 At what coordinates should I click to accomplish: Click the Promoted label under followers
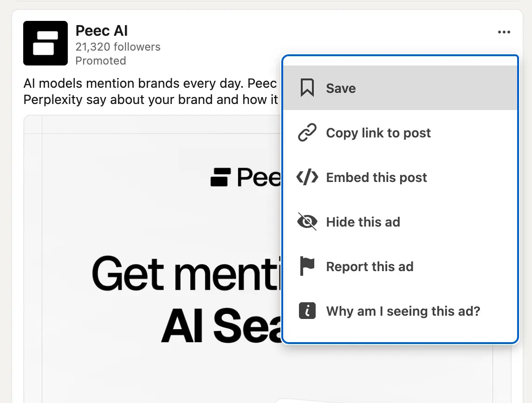[x=101, y=61]
